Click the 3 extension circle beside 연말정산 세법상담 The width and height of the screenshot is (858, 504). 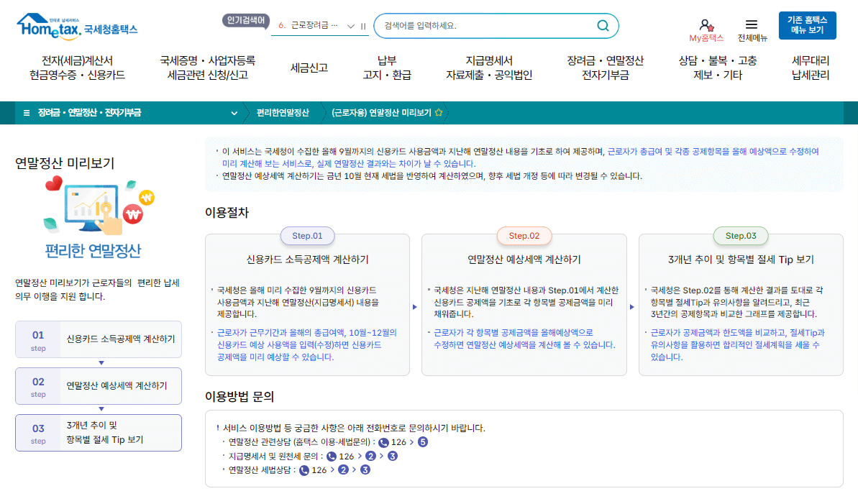[x=365, y=469]
